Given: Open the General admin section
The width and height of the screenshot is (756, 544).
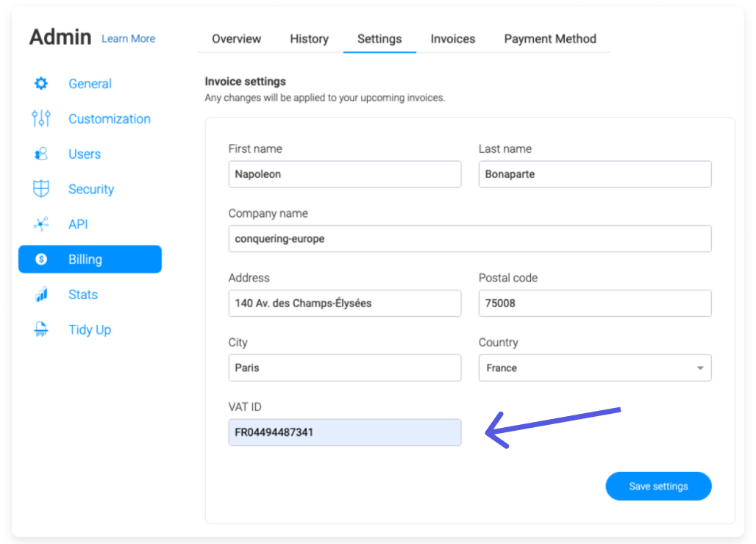Looking at the screenshot, I should (90, 83).
